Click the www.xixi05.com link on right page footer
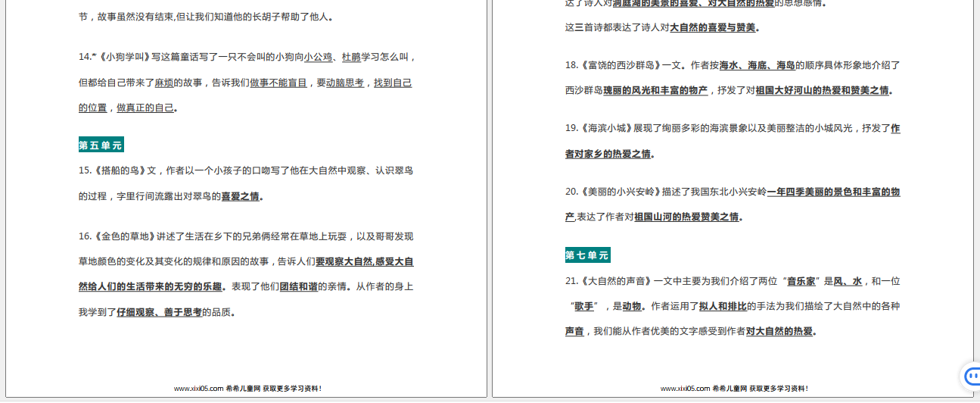980x403 pixels. tap(685, 389)
